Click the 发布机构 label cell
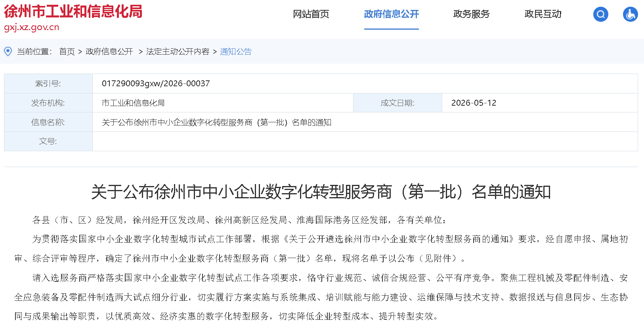 (48, 103)
